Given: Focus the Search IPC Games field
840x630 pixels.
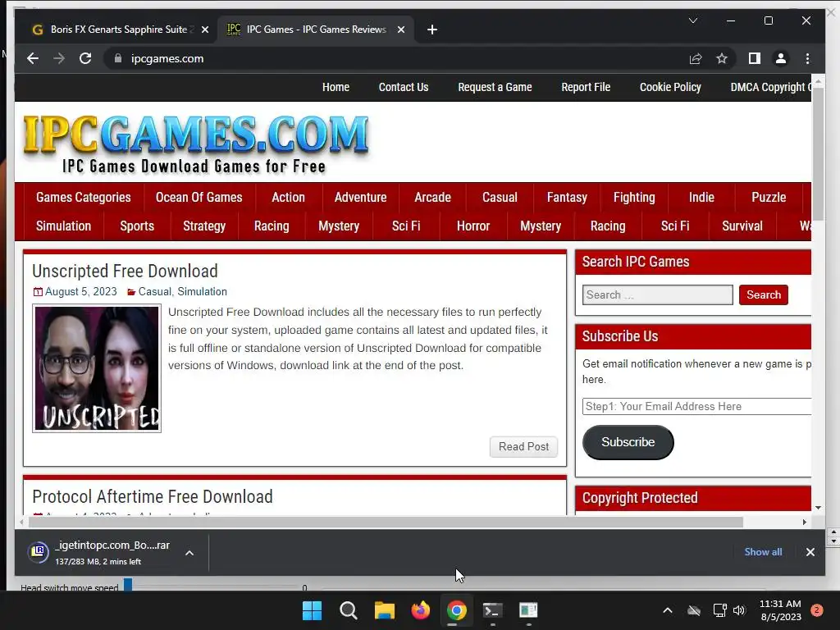Looking at the screenshot, I should coord(657,294).
